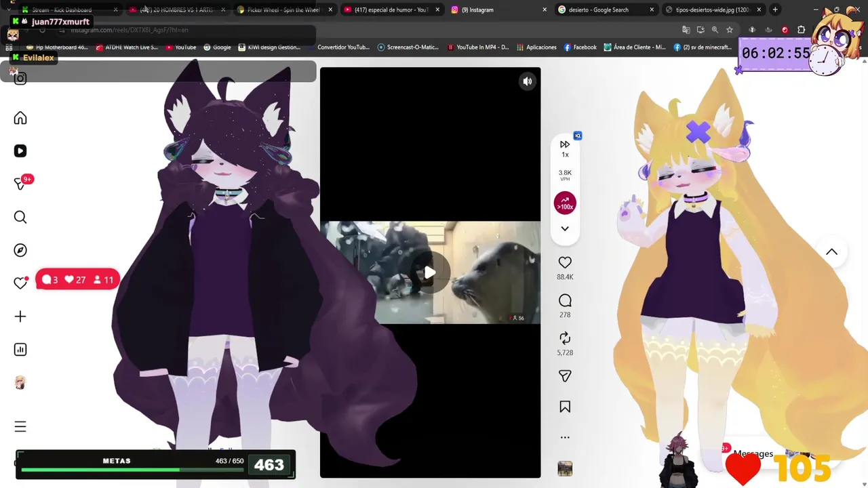Repost the reel with arrows icon
The image size is (868, 488).
(x=565, y=338)
